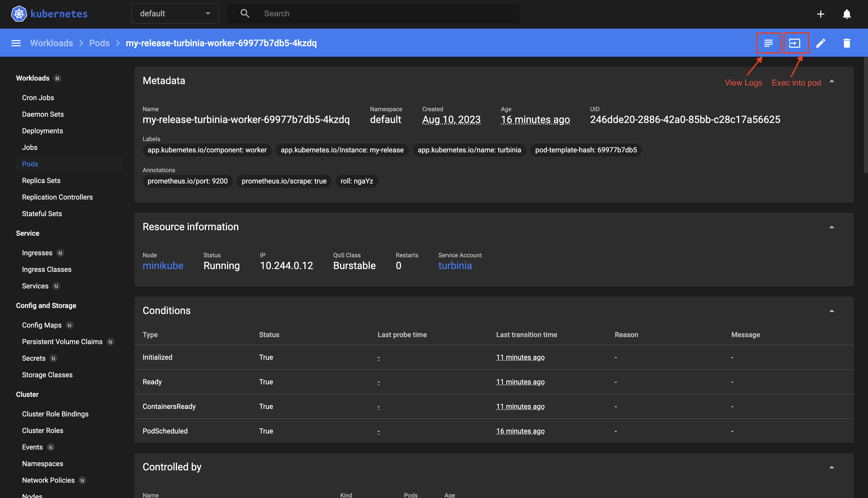Open Storage Classes in sidebar
Image resolution: width=868 pixels, height=498 pixels.
(47, 375)
